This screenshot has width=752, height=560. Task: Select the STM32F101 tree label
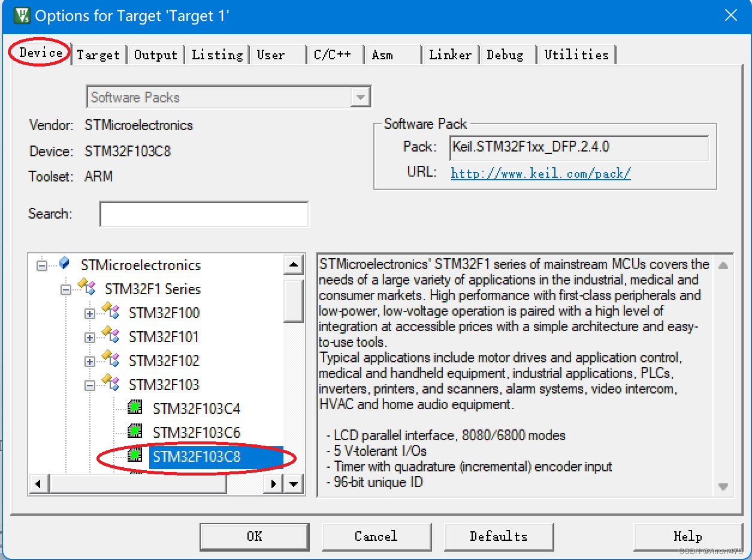point(164,337)
